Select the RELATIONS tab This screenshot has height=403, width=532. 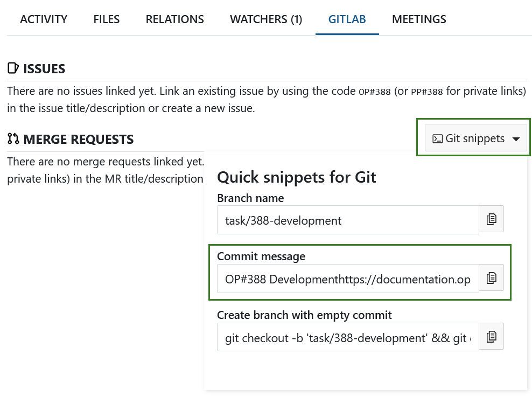(174, 19)
